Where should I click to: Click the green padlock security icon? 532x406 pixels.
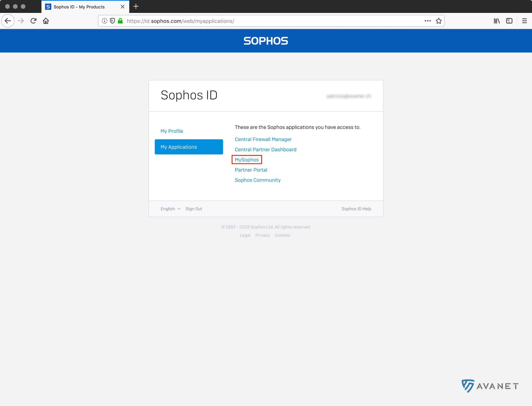tap(120, 21)
